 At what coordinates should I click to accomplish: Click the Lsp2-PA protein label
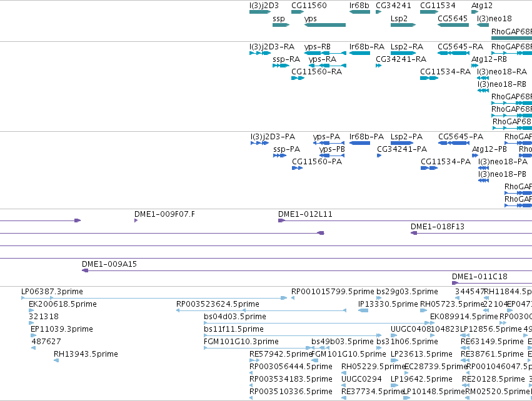pos(406,137)
